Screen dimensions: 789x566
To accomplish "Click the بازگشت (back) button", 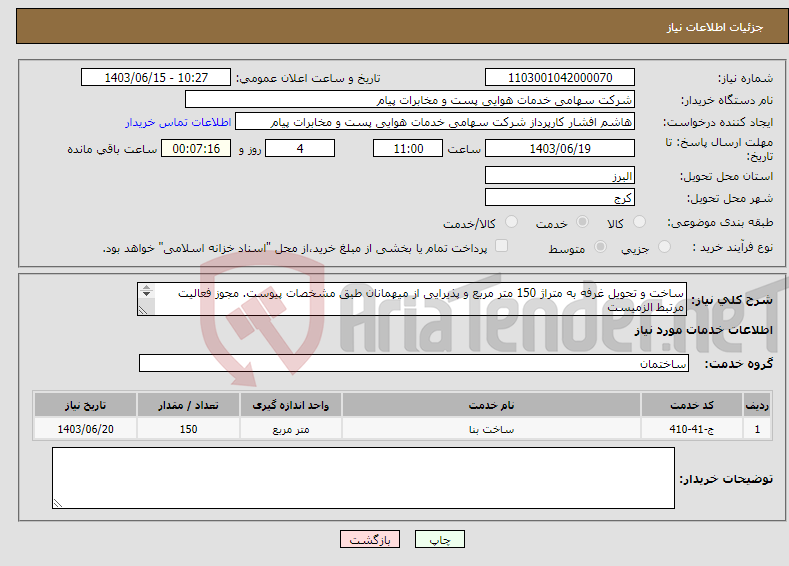I will click(x=370, y=539).
